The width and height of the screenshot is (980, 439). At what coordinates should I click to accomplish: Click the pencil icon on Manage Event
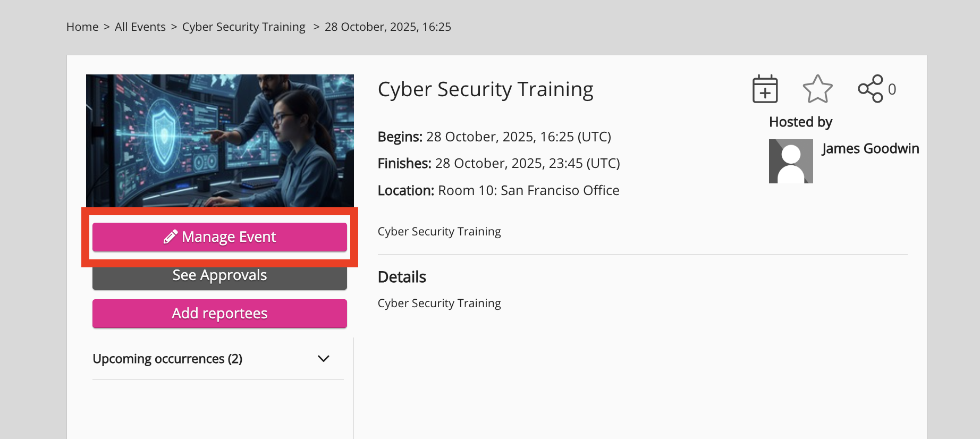pyautogui.click(x=170, y=237)
